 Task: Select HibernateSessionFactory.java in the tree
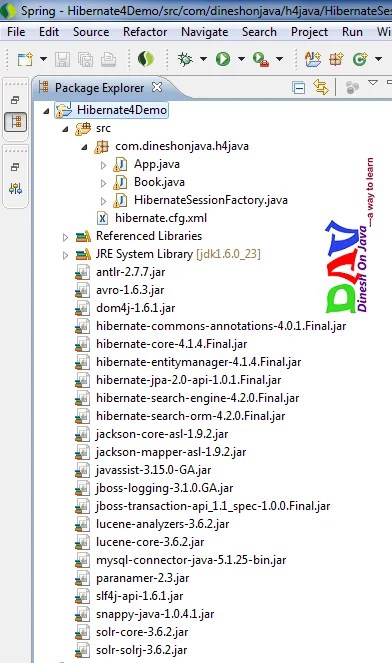[200, 200]
